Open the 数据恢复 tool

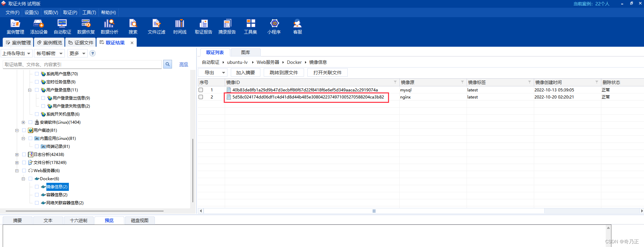pos(86,27)
